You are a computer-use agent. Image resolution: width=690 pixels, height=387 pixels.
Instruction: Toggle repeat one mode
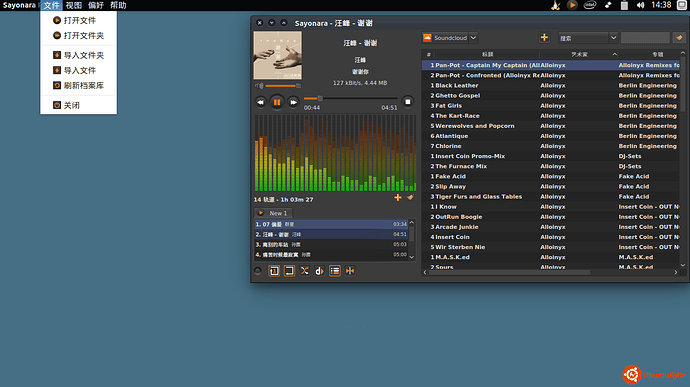click(x=274, y=271)
